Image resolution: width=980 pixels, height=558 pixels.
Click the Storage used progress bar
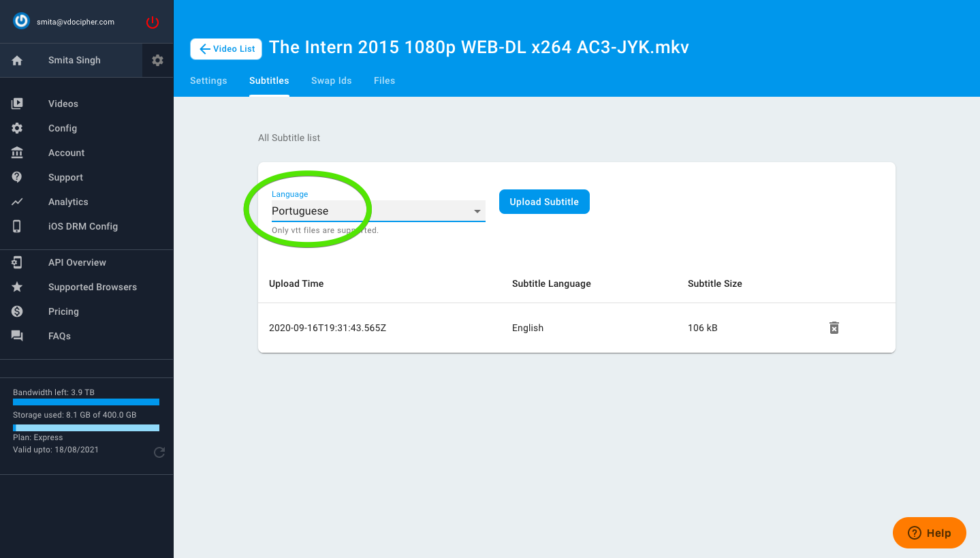(x=86, y=428)
